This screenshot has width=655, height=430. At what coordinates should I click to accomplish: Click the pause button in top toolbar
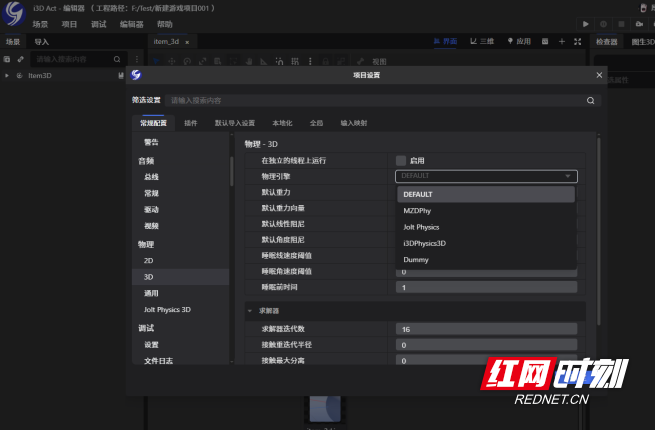[x=603, y=24]
